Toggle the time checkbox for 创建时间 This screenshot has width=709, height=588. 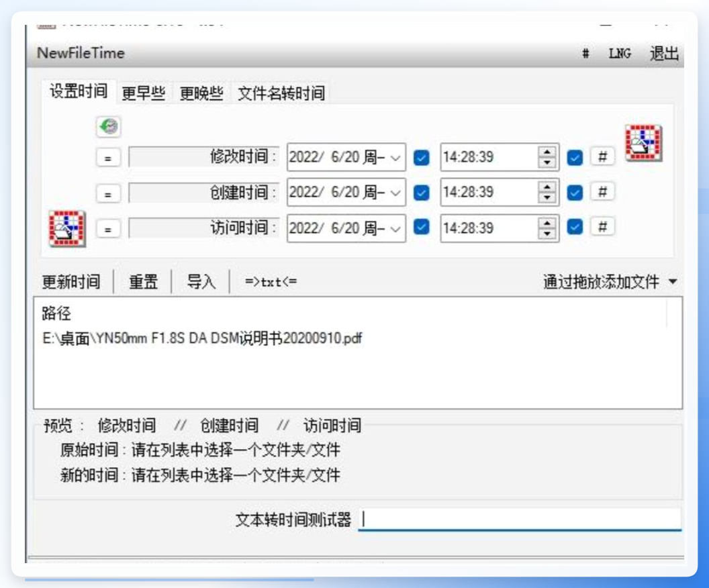(x=575, y=193)
